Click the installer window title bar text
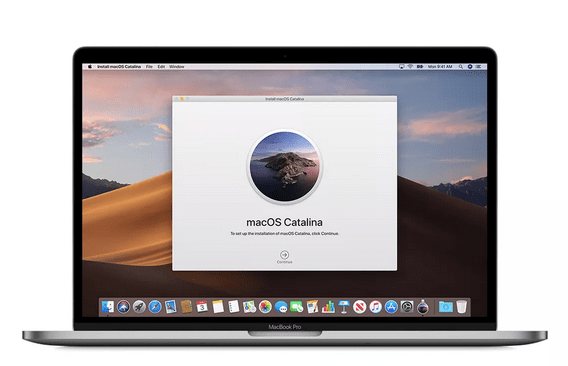 coord(284,99)
